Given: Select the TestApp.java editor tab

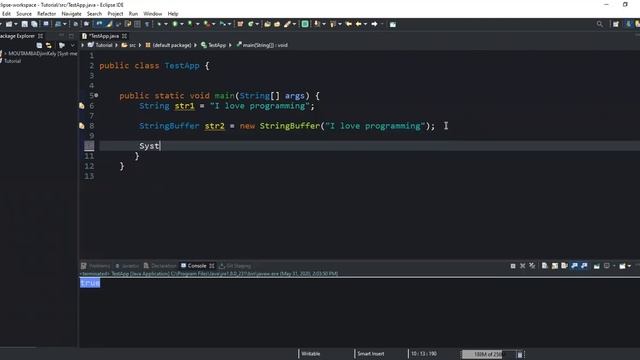Looking at the screenshot, I should tap(104, 36).
